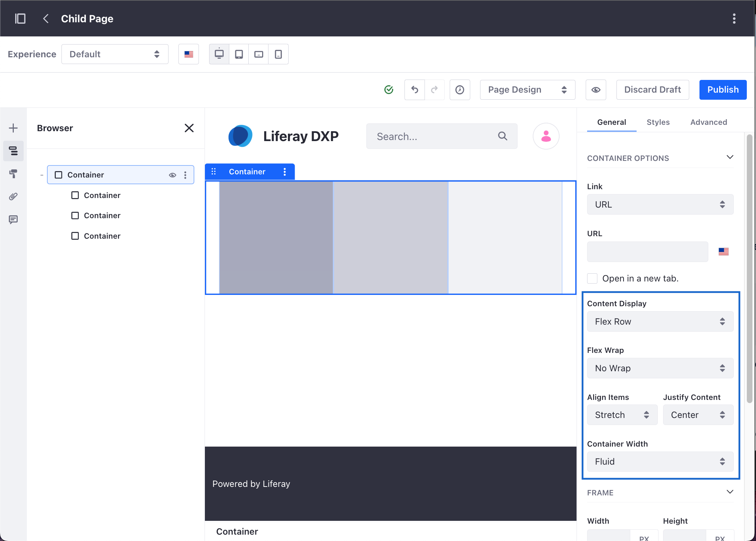Switch to the Advanced tab

(x=708, y=122)
